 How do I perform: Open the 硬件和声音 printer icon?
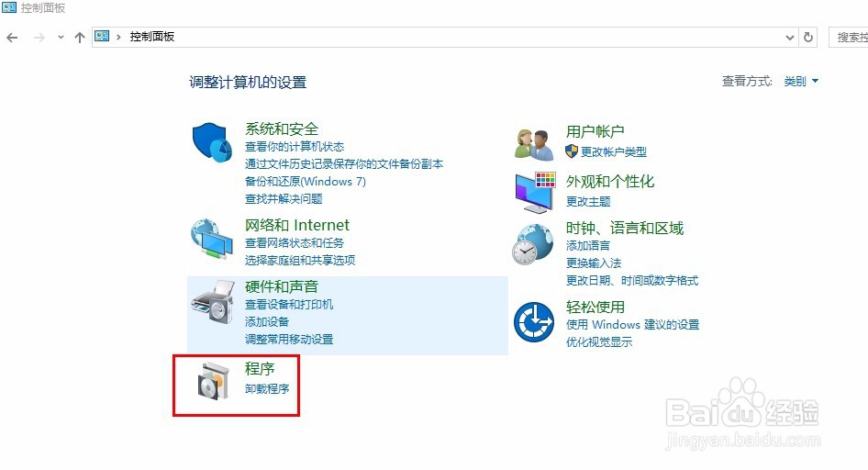(x=213, y=302)
